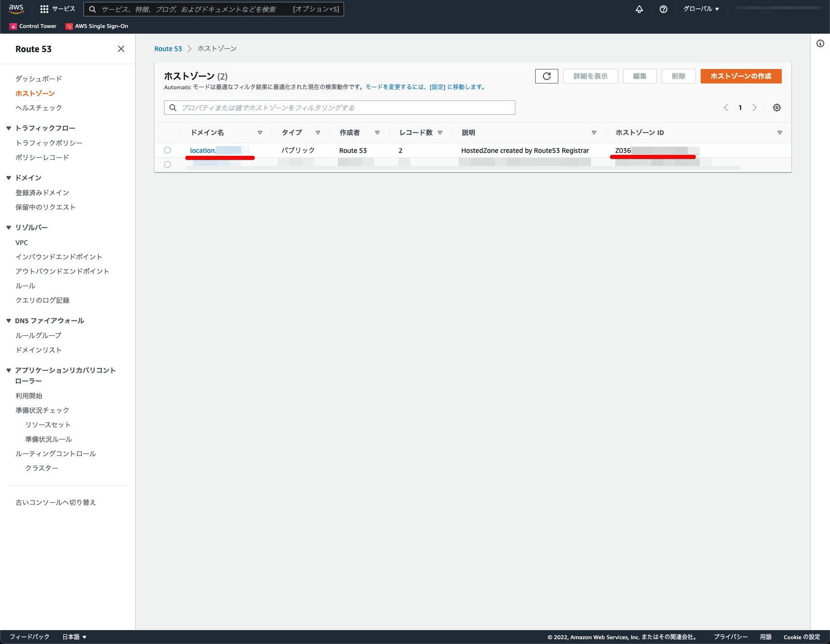Refresh the hosted zones list
The image size is (830, 644).
click(x=547, y=76)
